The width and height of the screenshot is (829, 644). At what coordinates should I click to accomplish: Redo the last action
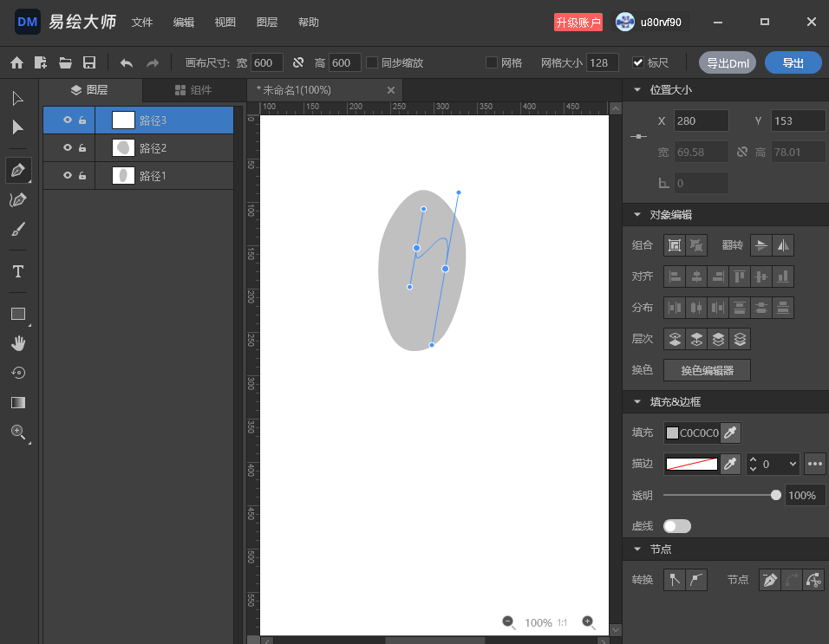[153, 63]
